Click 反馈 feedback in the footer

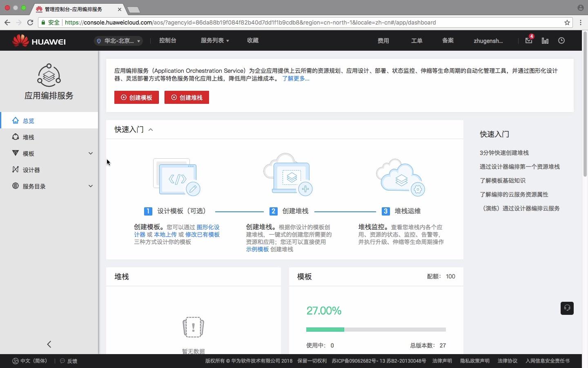click(69, 361)
